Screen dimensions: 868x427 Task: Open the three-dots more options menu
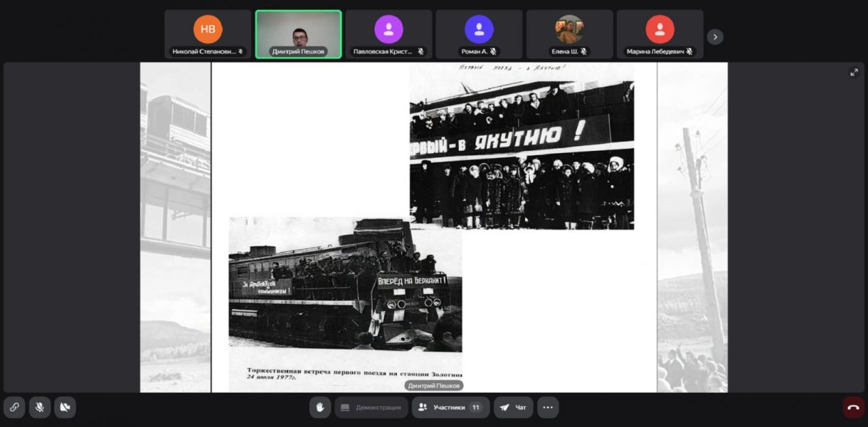(548, 407)
